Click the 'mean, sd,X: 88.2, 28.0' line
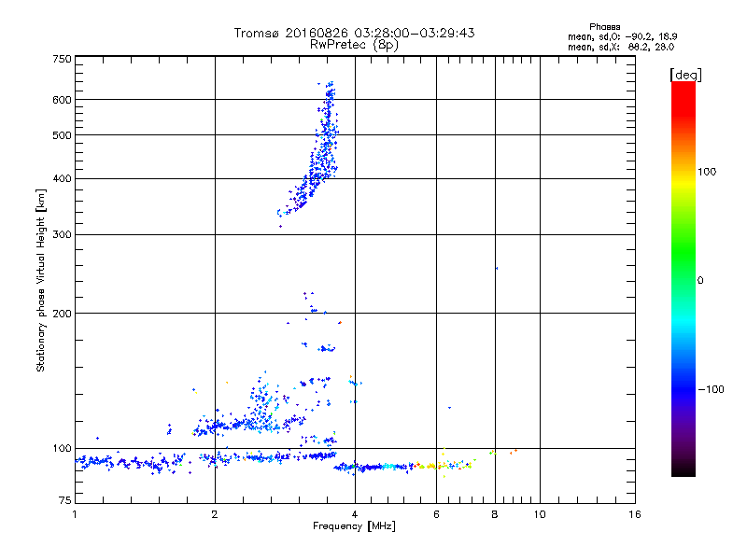This screenshot has height=560, width=747. 621,47
